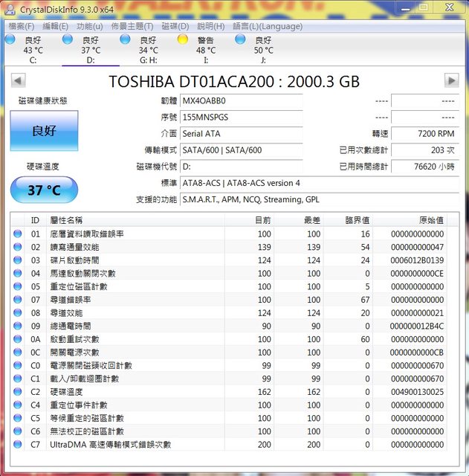Click the previous disk left arrow
This screenshot has width=469, height=476.
click(19, 80)
